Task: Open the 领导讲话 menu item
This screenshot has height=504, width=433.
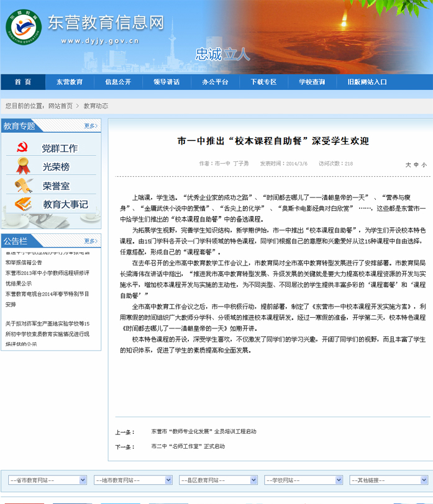Action: pyautogui.click(x=166, y=82)
